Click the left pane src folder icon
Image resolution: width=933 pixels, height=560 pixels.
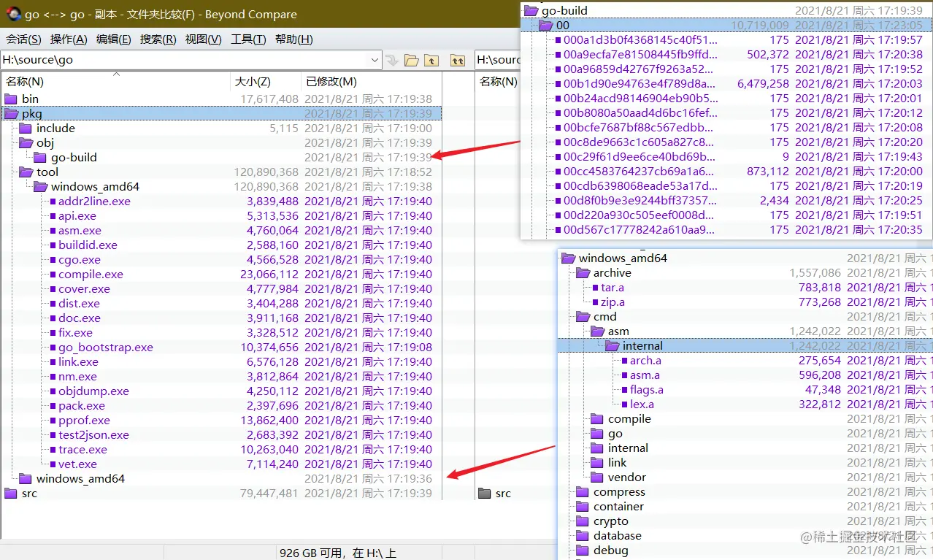(x=11, y=493)
